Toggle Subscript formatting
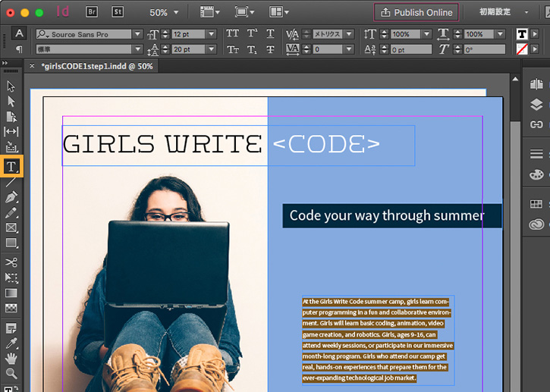 coord(252,49)
